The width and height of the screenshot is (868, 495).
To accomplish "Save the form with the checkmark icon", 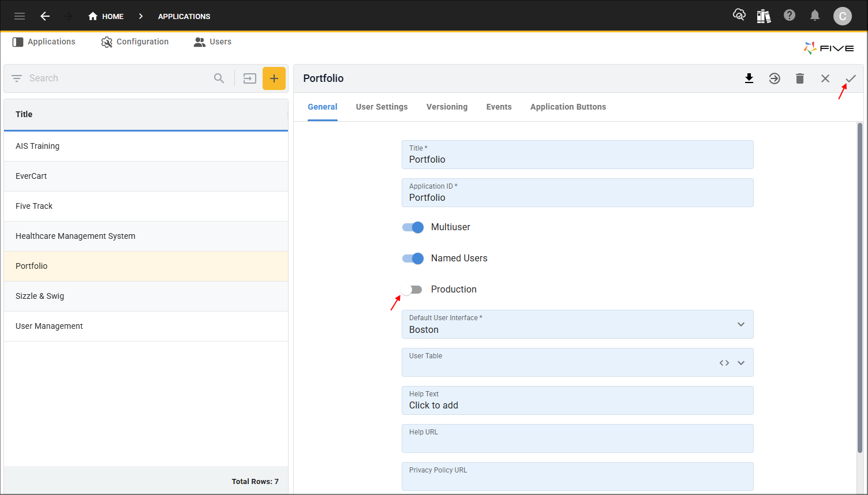I will click(851, 78).
